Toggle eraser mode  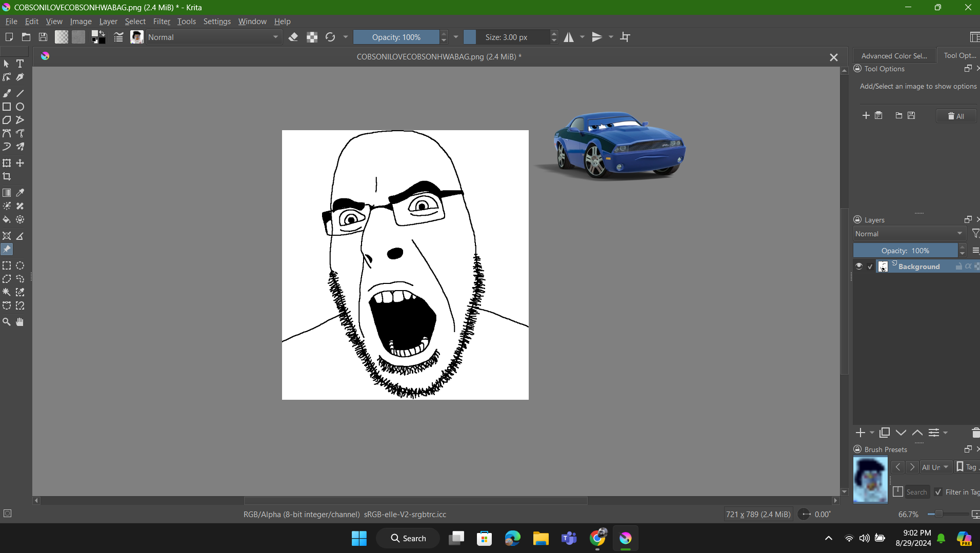[293, 37]
